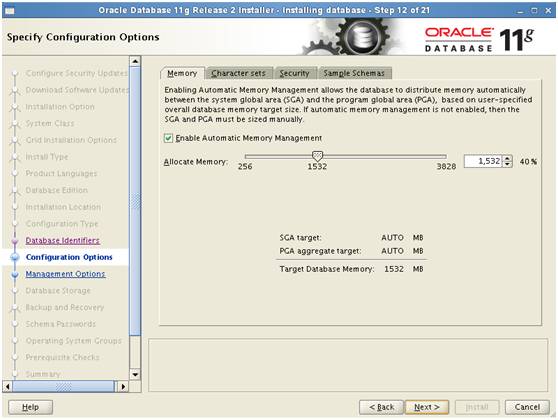This screenshot has height=420, width=558.
Task: Switch to the Memory tab
Action: coord(182,73)
